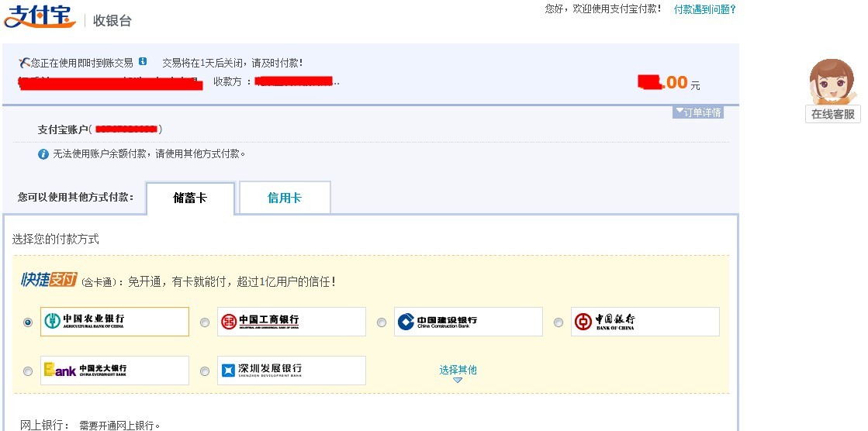
Task: Click the 支付宝账户 label
Action: pyautogui.click(x=63, y=129)
